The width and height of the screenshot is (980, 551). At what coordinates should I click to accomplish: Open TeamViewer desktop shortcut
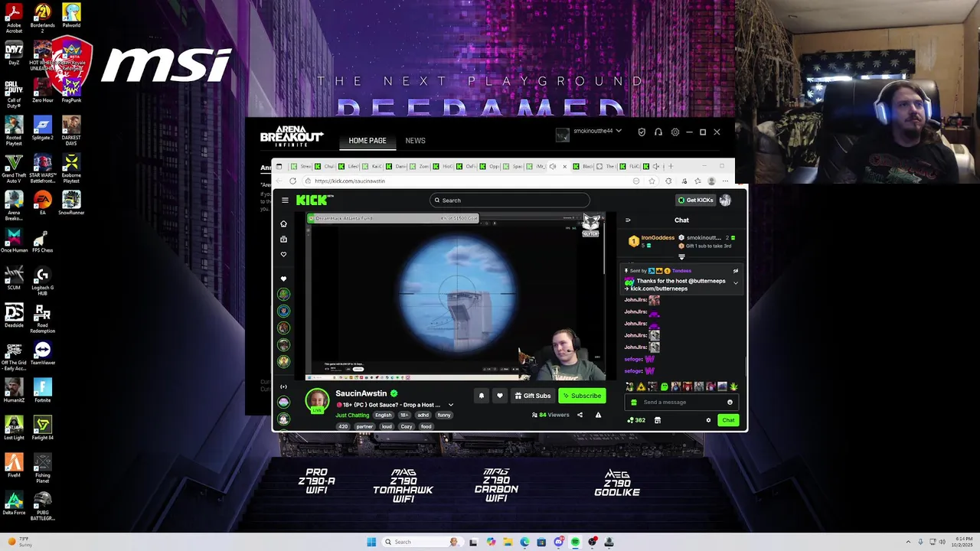click(42, 353)
